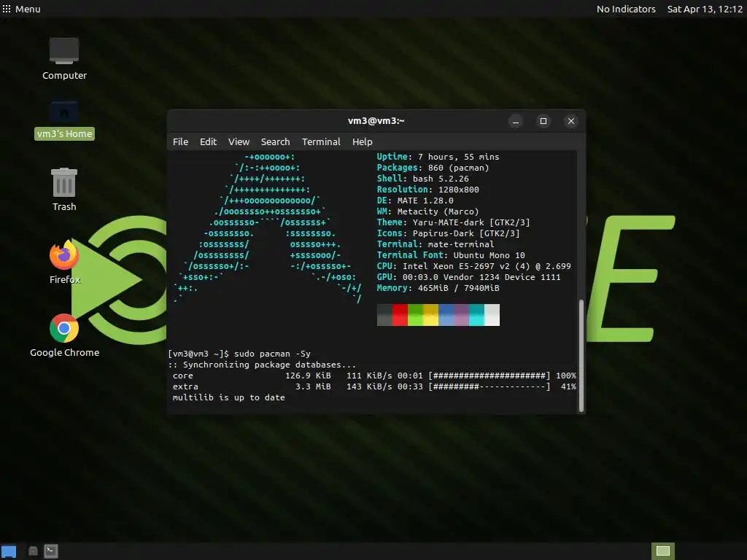Screen dimensions: 747x560
Task: Click the red color block in neofetch output
Action: [400, 315]
